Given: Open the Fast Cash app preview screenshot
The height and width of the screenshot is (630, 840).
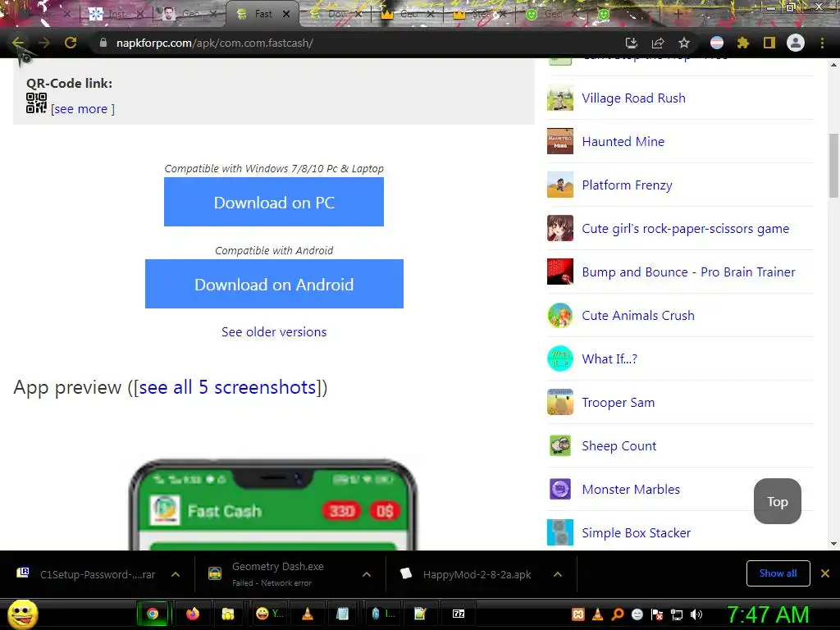Looking at the screenshot, I should pyautogui.click(x=273, y=504).
